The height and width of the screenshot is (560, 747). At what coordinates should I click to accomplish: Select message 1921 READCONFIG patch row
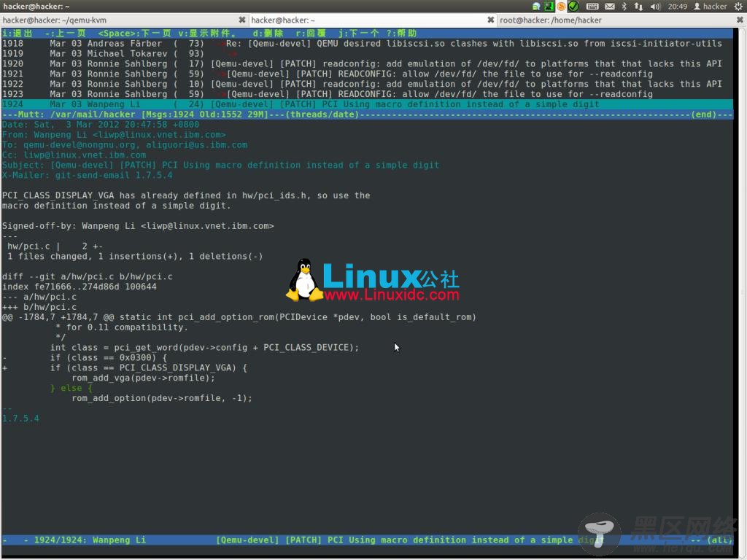click(367, 74)
